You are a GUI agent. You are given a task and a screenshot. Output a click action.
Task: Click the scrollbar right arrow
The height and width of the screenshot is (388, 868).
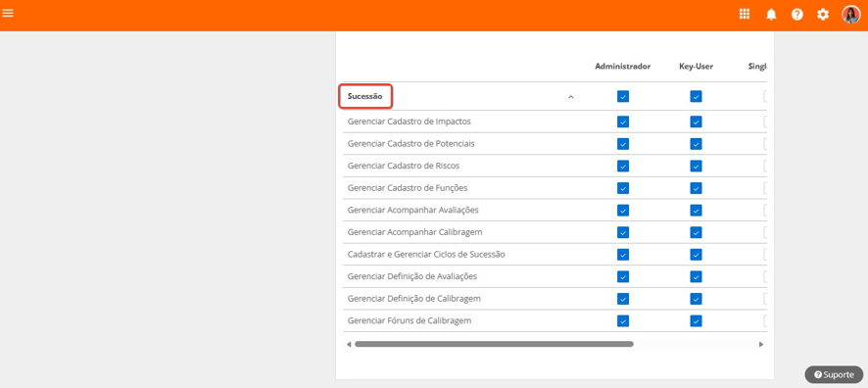(761, 344)
